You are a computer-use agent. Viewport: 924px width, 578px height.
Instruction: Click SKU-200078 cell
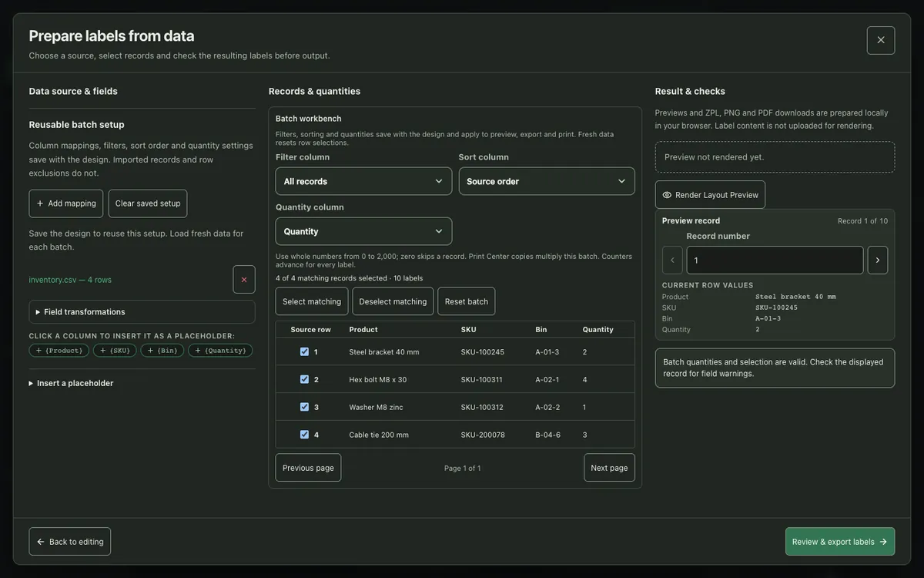[x=483, y=435]
